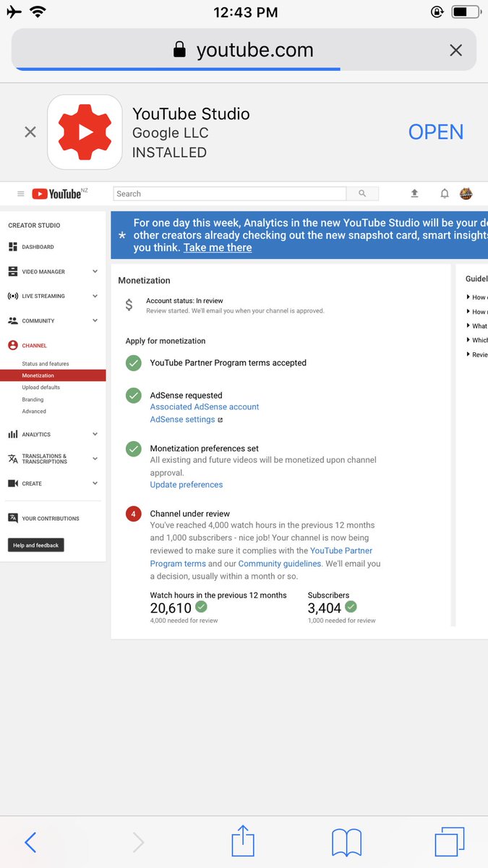This screenshot has width=488, height=868.
Task: Follow the Take me there link
Action: click(218, 247)
